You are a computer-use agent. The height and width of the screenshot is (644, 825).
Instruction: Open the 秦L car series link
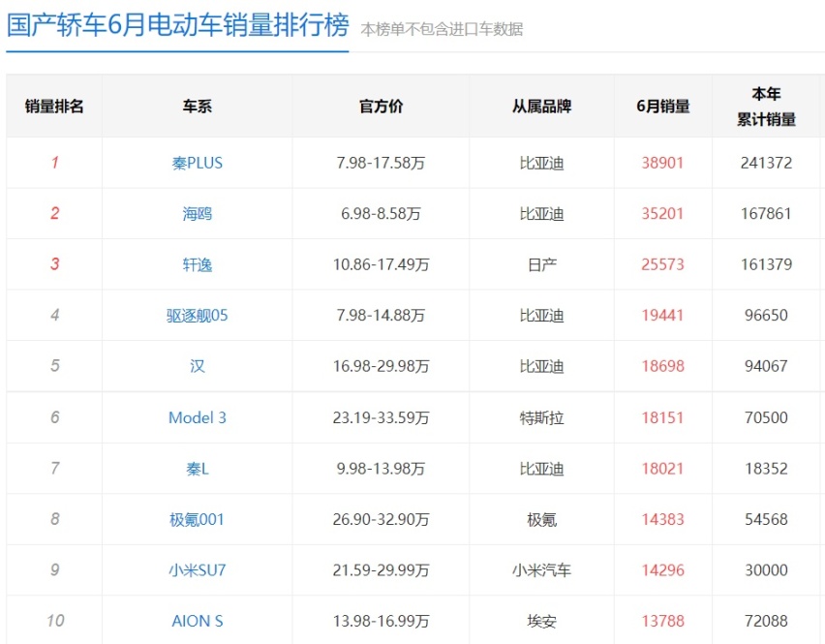click(x=198, y=469)
